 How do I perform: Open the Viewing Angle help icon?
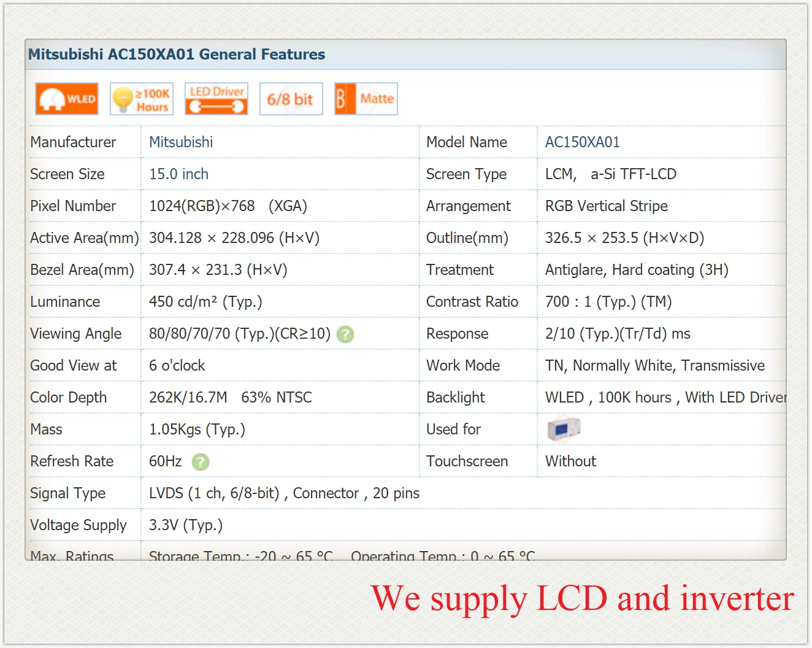(345, 334)
